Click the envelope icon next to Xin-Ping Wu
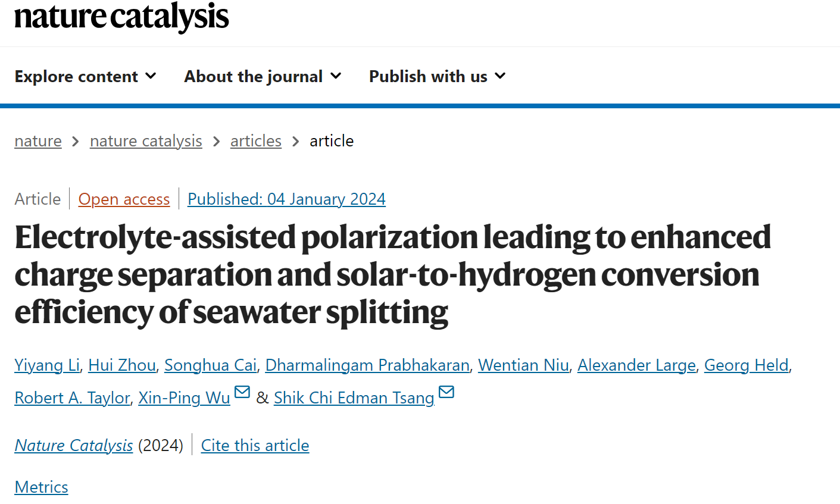840x504 pixels. click(x=242, y=392)
